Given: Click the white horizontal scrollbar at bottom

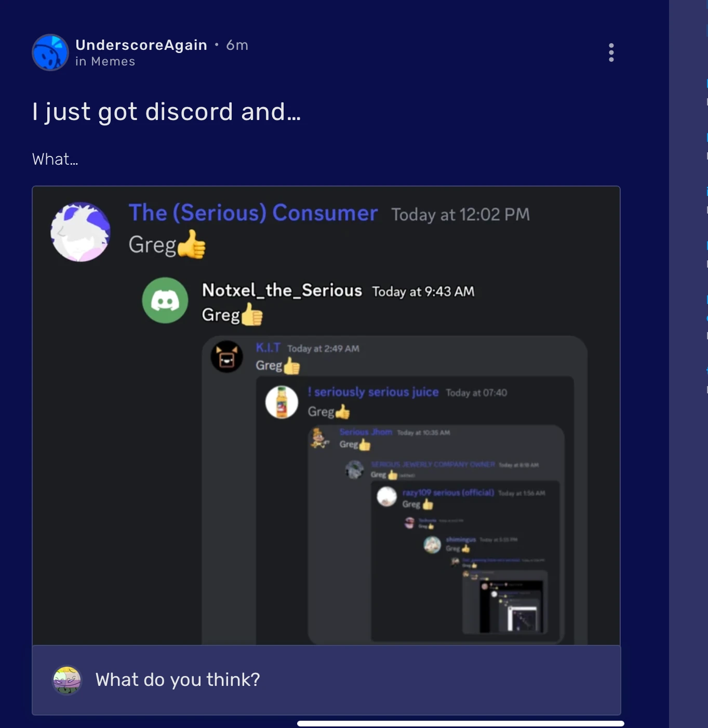Looking at the screenshot, I should [461, 723].
